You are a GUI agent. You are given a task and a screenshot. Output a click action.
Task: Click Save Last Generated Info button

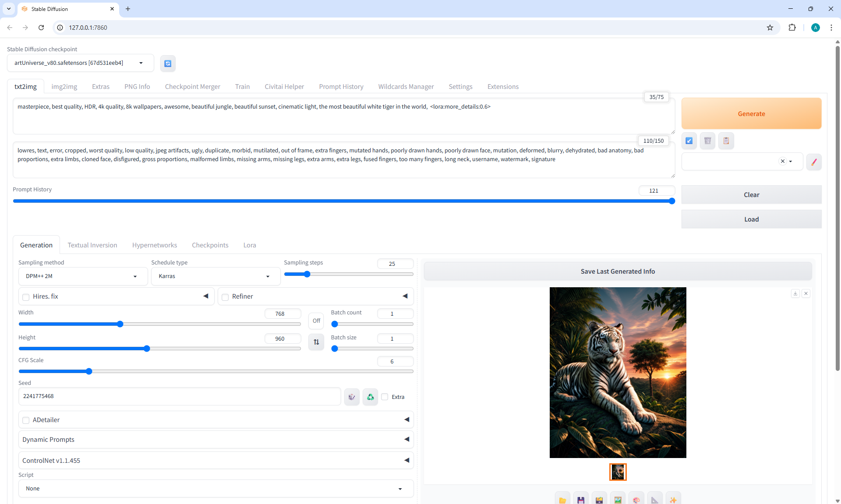click(618, 271)
